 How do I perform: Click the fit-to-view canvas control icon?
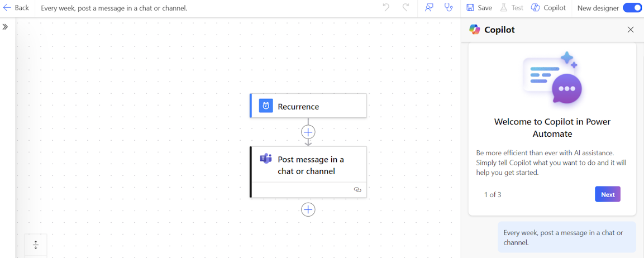tap(36, 245)
